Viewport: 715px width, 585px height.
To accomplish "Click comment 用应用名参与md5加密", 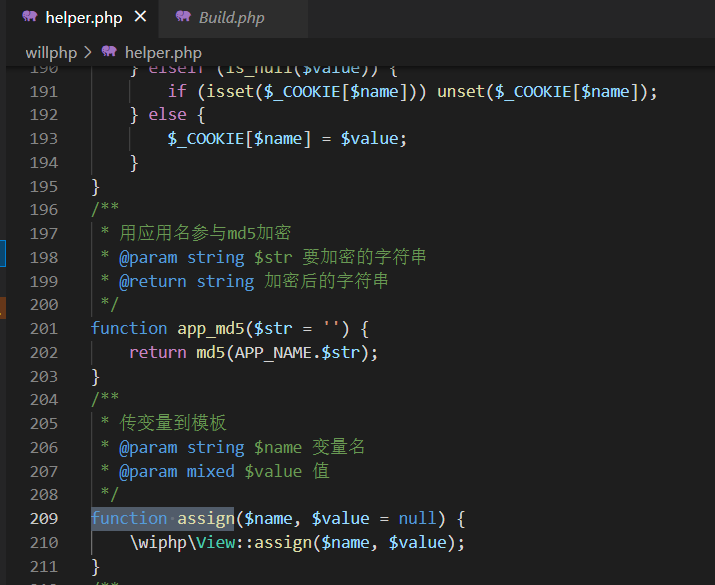I will tap(205, 233).
